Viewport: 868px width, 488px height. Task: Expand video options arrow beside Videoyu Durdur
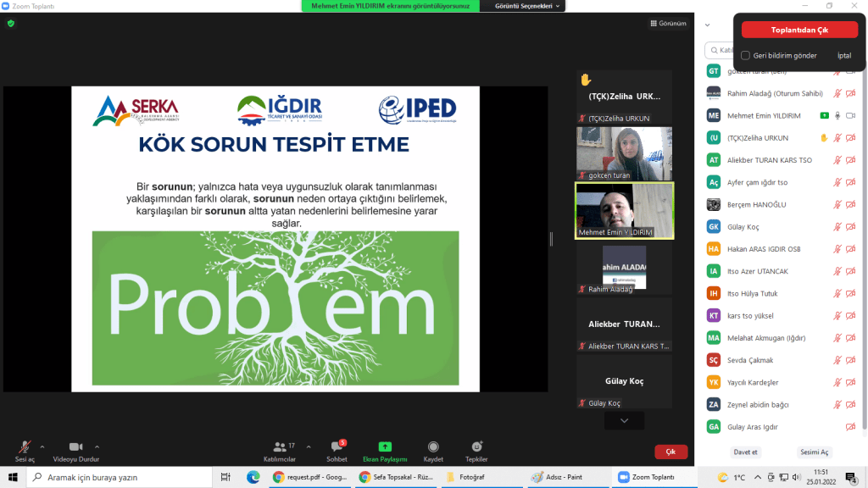pos(97,446)
